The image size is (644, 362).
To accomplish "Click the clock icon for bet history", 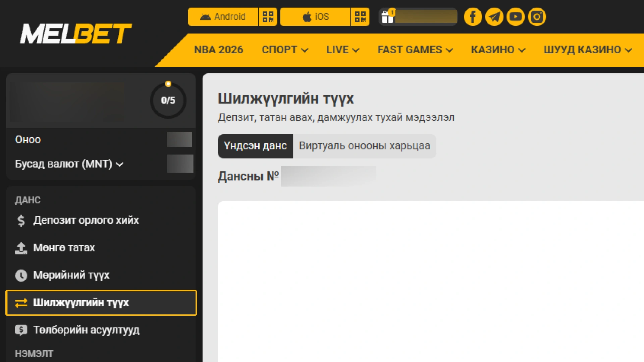I will (21, 276).
